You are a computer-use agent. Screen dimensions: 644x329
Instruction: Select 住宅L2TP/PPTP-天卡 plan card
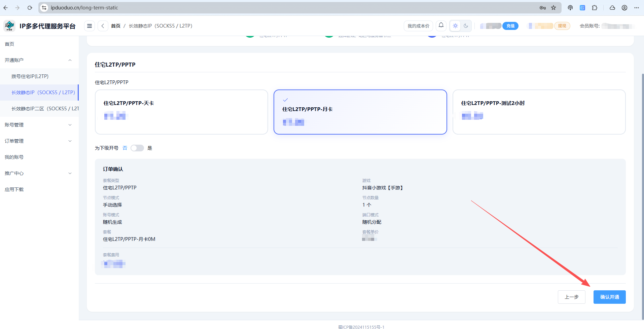pyautogui.click(x=181, y=112)
